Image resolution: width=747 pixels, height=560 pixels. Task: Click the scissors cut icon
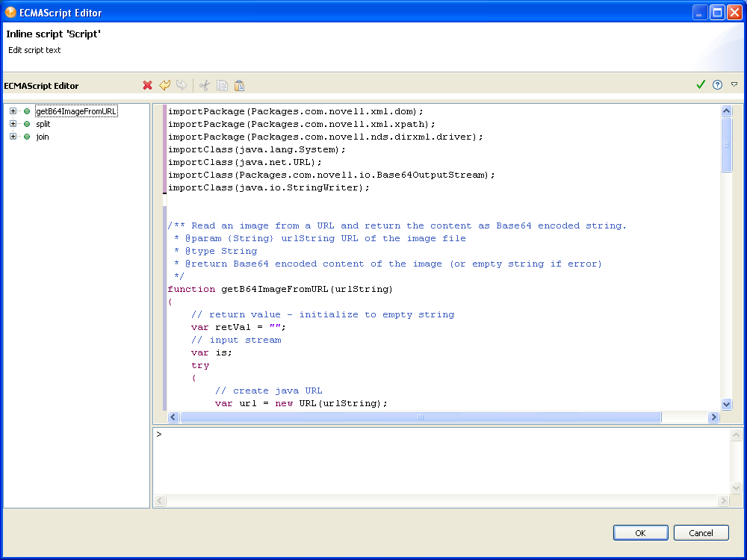coord(205,85)
